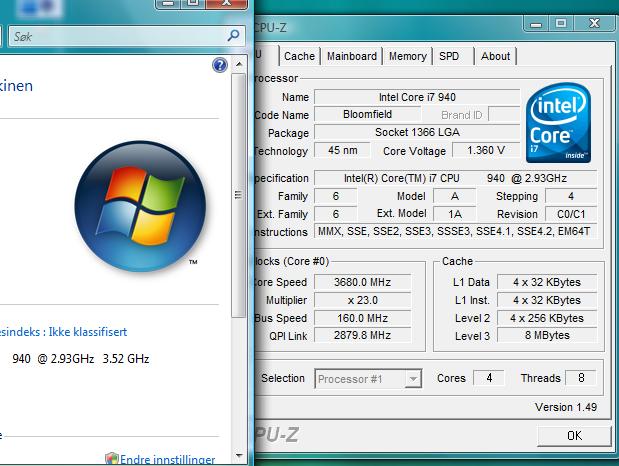Click the '3.52 GHz' text in System window
The image size is (619, 466).
[x=126, y=359]
